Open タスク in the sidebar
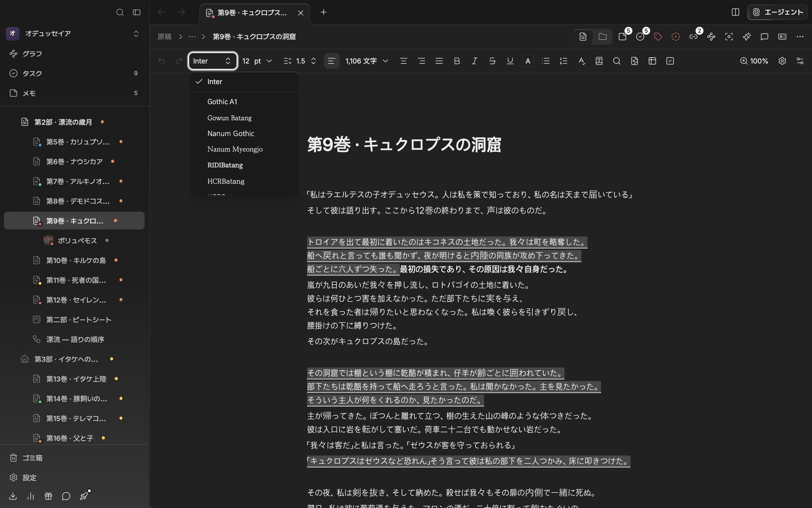 74,73
